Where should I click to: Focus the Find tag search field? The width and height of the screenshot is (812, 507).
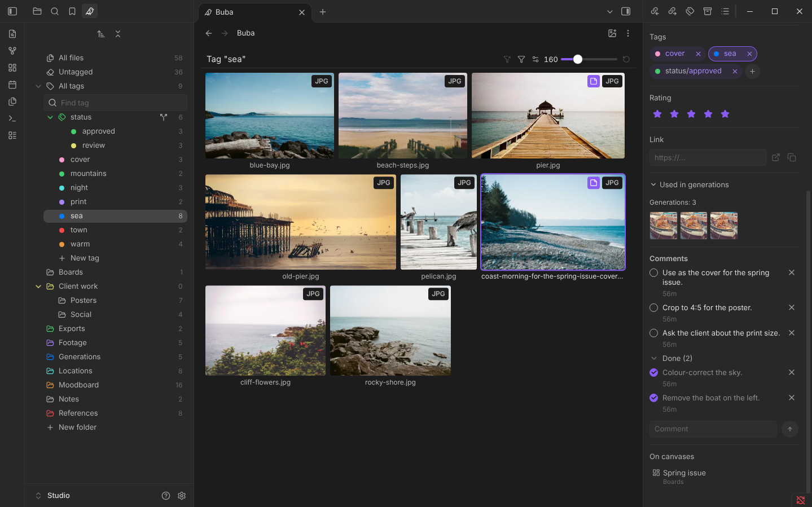[115, 103]
